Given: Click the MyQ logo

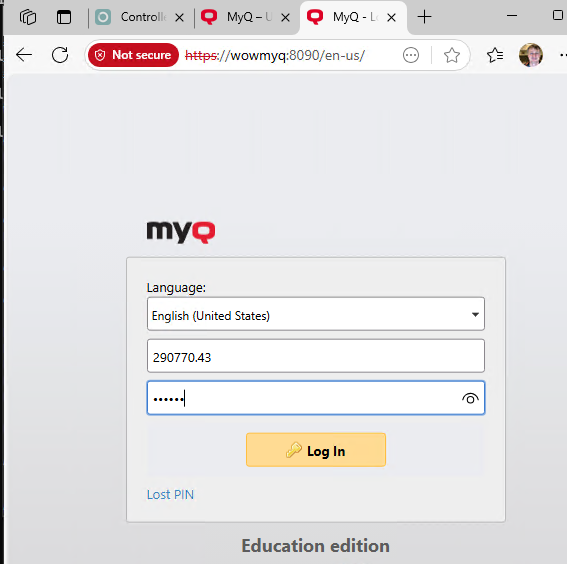Looking at the screenshot, I should coord(181,232).
